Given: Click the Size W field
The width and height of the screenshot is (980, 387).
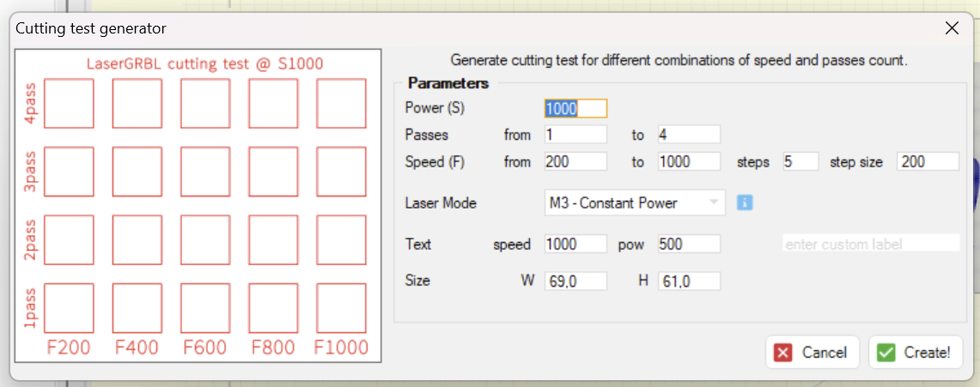Looking at the screenshot, I should pos(575,281).
